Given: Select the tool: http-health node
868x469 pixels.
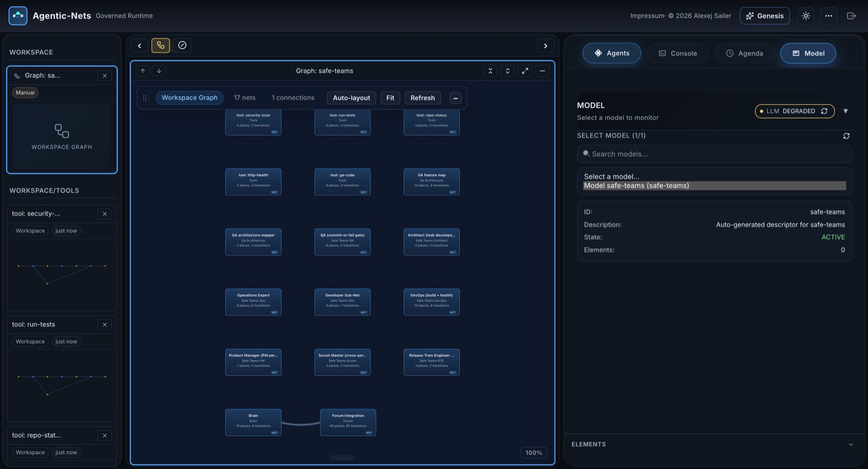Looking at the screenshot, I should pos(253,182).
